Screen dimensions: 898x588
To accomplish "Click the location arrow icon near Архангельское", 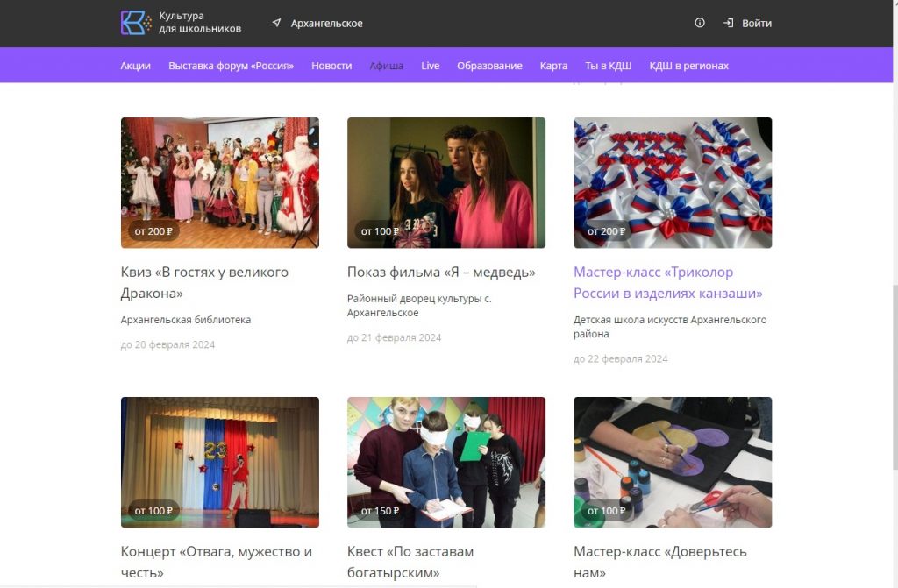I will (276, 24).
